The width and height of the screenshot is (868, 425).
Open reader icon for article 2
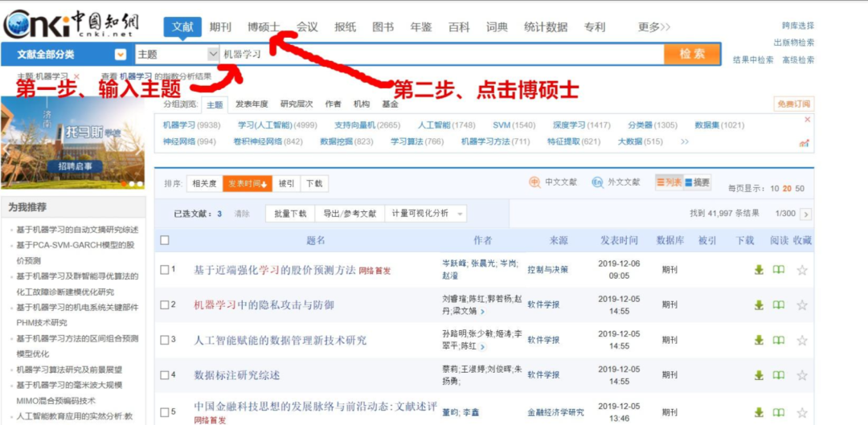click(779, 305)
